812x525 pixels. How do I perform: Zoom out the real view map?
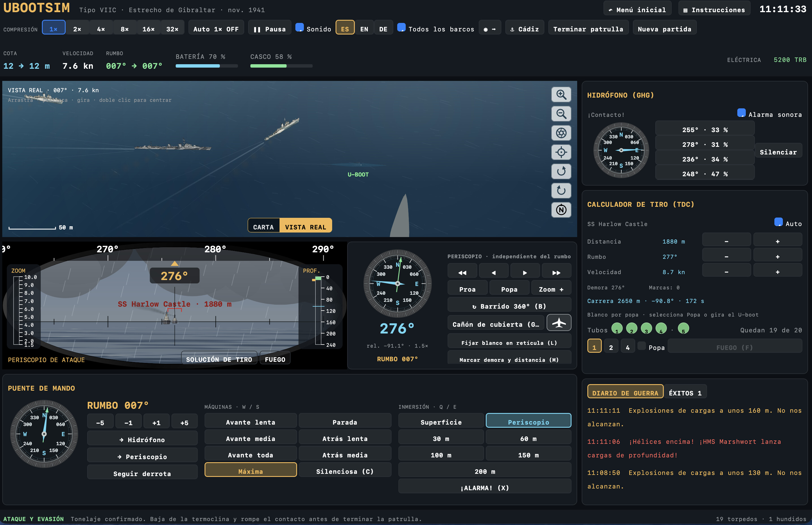pyautogui.click(x=561, y=113)
